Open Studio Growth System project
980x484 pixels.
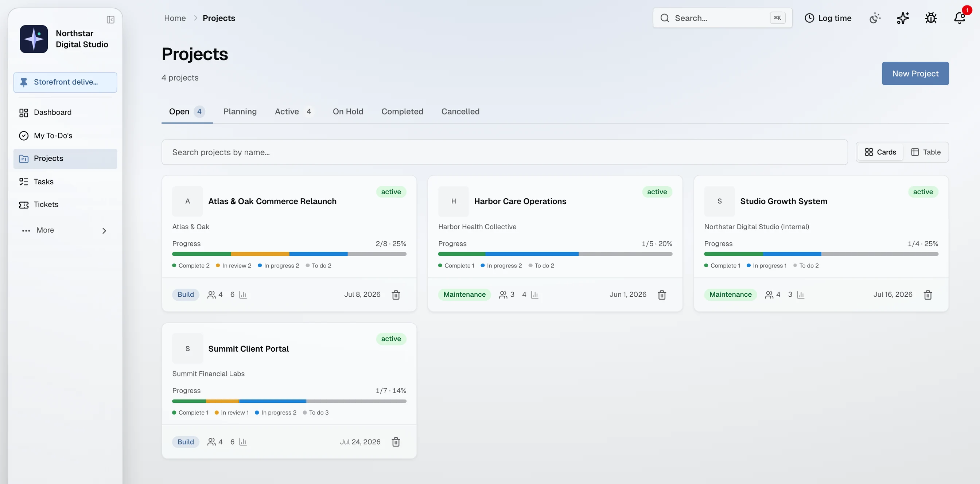[x=783, y=201]
